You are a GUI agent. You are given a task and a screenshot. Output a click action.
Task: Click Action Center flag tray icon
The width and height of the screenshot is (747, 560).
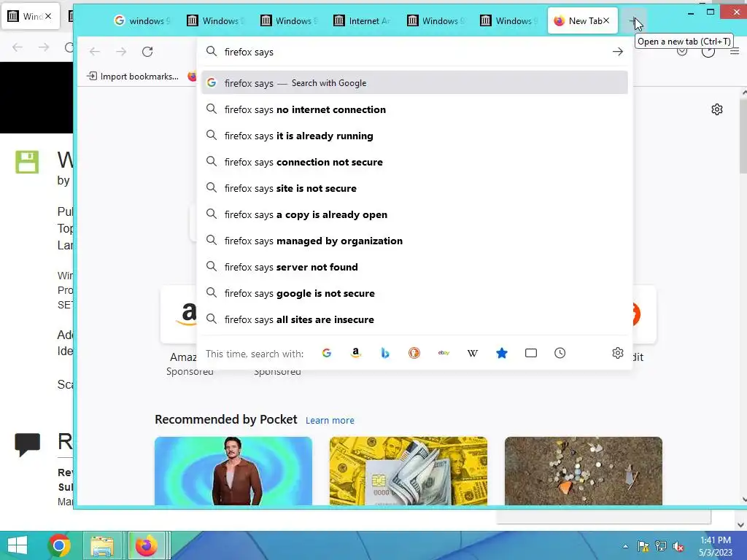(x=643, y=545)
